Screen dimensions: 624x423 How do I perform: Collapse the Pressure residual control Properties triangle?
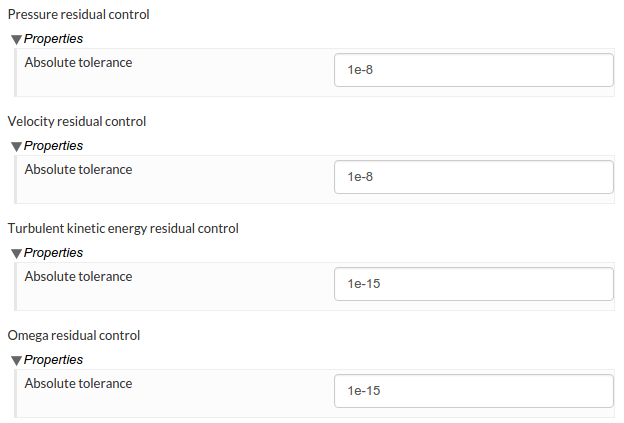click(x=16, y=39)
